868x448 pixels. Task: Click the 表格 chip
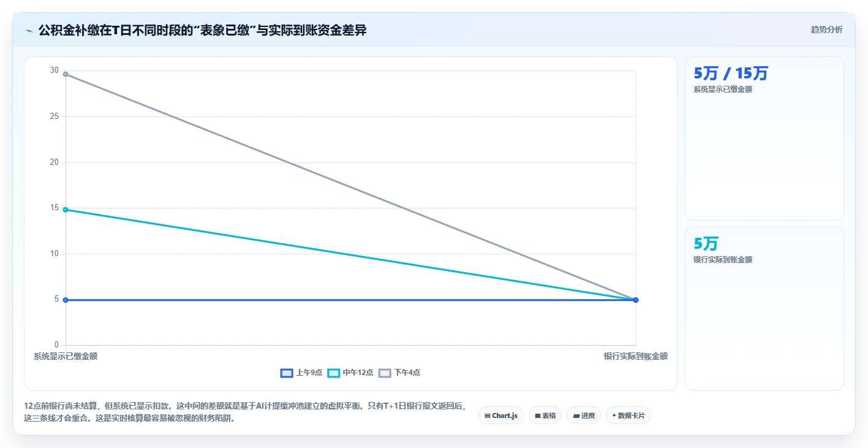(x=545, y=416)
